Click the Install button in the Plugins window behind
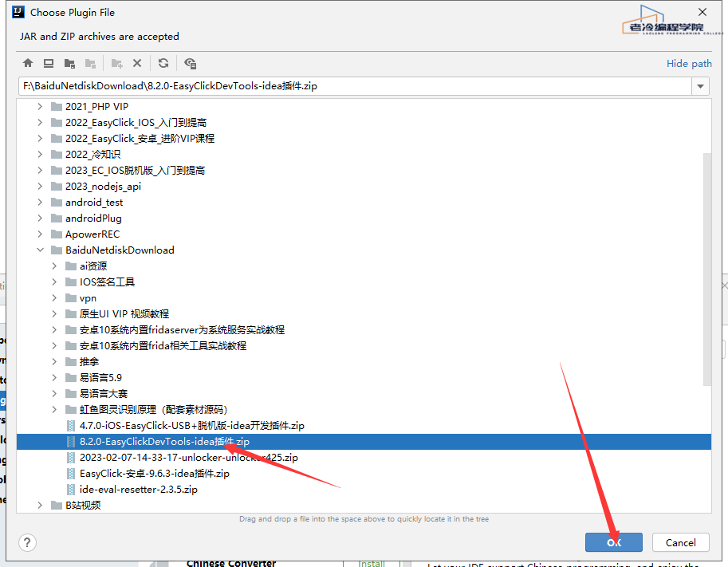The height and width of the screenshot is (567, 728). tap(372, 563)
